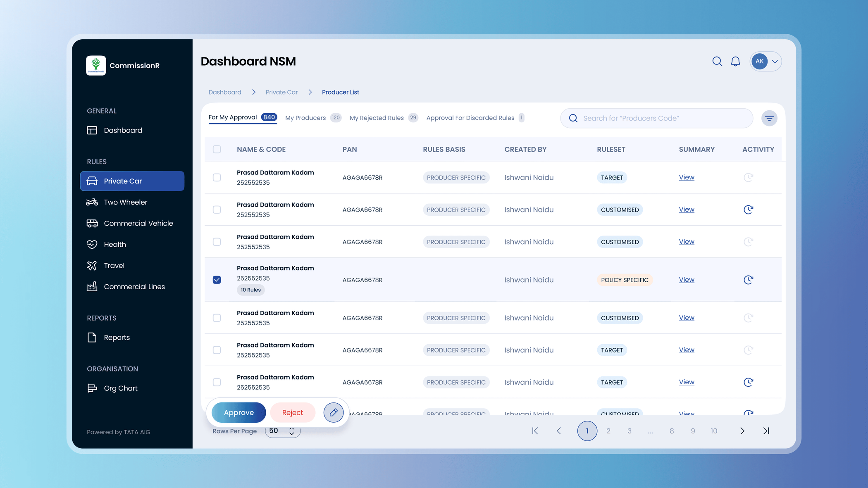Click the 10 Rules badge
Viewport: 868px width, 488px height.
click(x=250, y=290)
